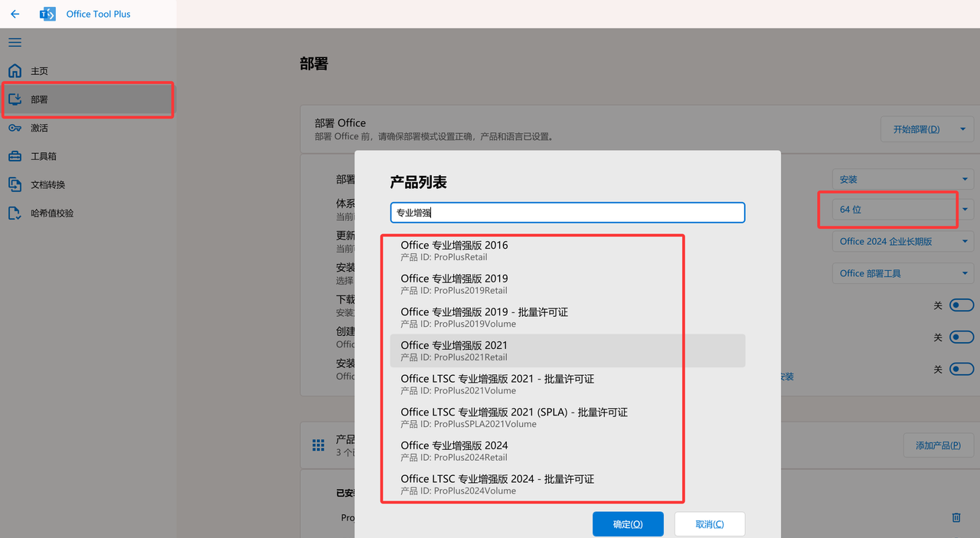Open the 激活 activation page
Viewport: 980px width, 538px height.
coord(39,128)
